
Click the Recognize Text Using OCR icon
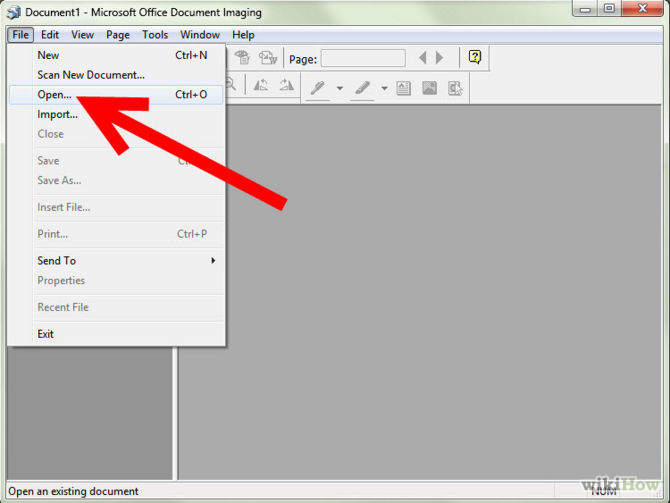point(242,57)
